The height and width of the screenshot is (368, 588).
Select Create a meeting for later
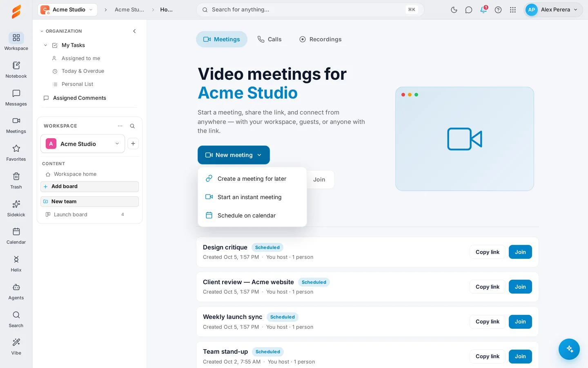coord(252,179)
